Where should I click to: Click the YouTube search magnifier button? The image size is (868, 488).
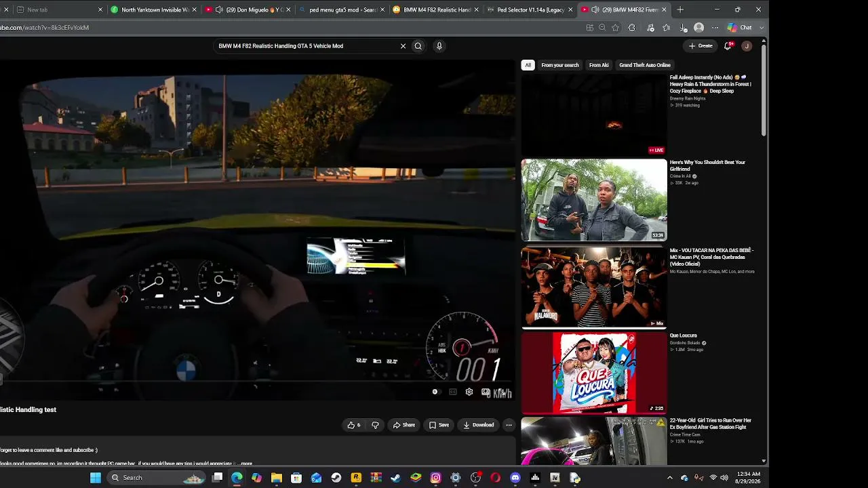(418, 46)
